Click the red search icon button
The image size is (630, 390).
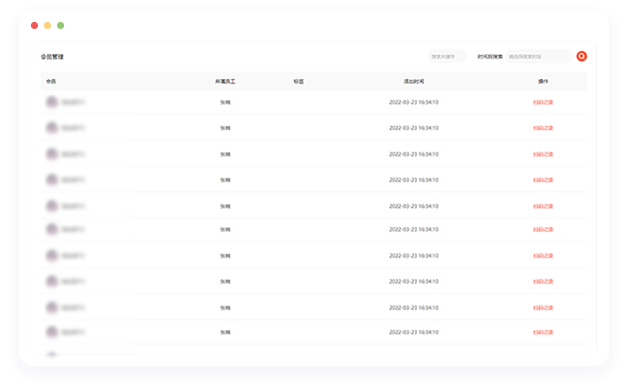[581, 56]
